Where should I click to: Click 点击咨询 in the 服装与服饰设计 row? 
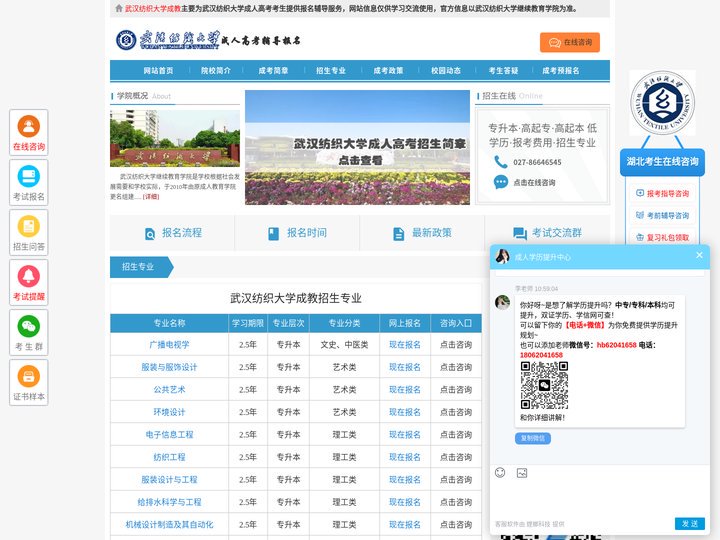tap(456, 367)
